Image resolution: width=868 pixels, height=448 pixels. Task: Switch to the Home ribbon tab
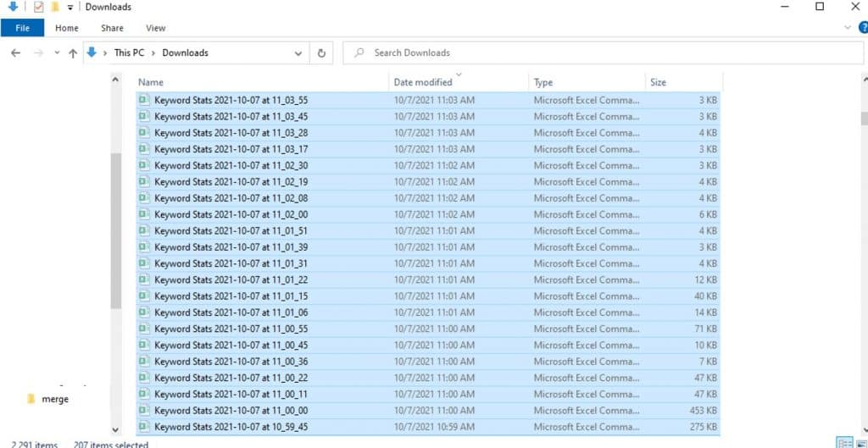(x=67, y=28)
